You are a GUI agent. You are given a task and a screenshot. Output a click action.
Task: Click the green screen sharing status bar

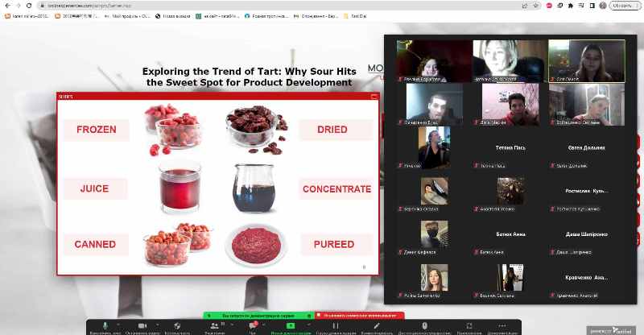pyautogui.click(x=258, y=316)
